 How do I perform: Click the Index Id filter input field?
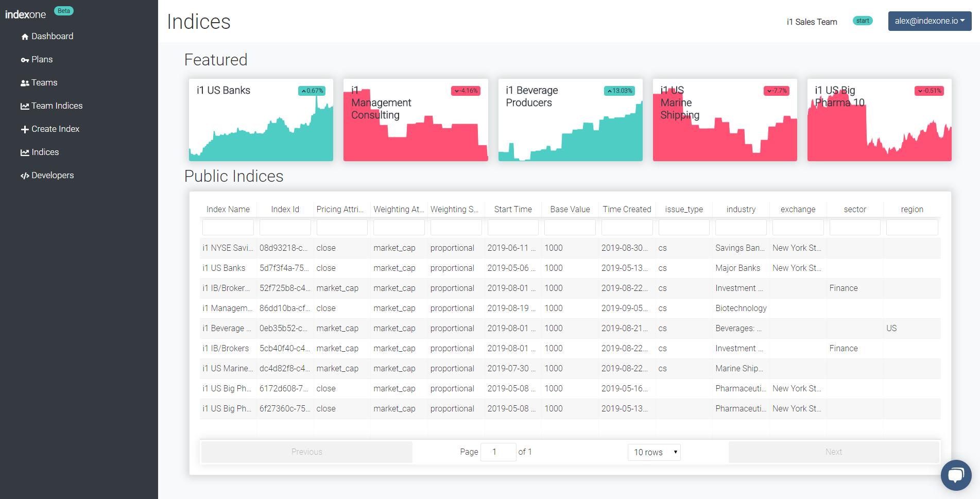[285, 227]
